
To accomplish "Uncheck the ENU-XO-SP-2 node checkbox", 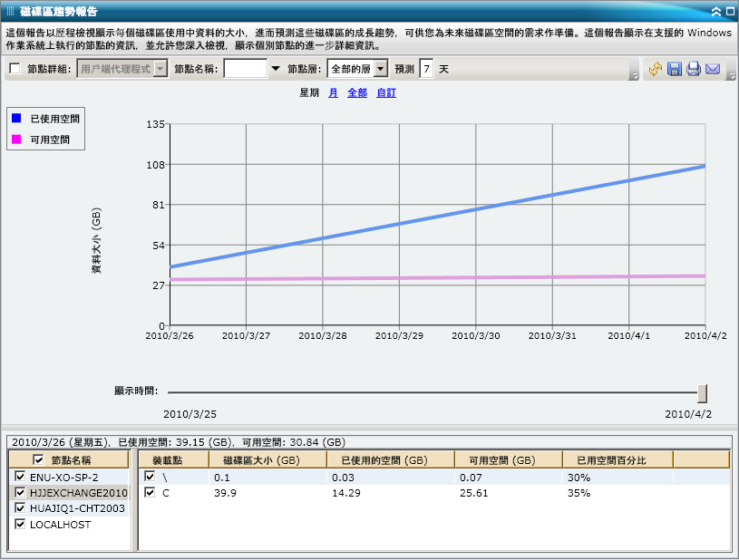I will [20, 477].
